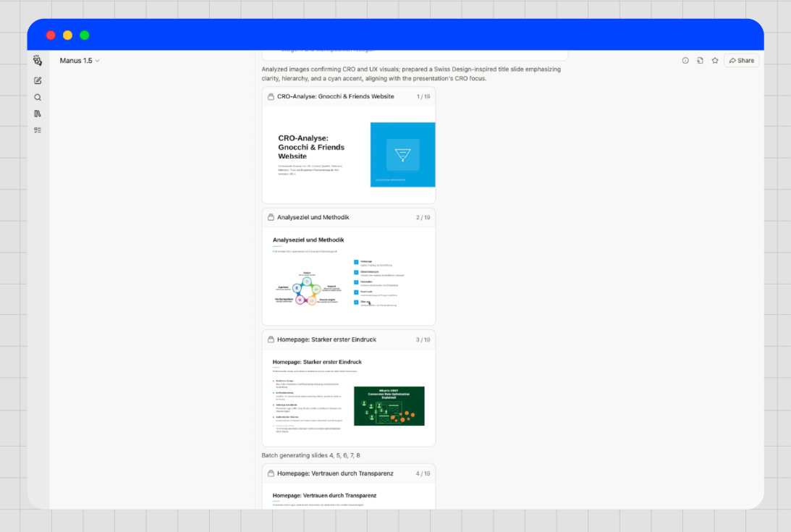
Task: Start a new chat with the compose icon
Action: pyautogui.click(x=38, y=80)
